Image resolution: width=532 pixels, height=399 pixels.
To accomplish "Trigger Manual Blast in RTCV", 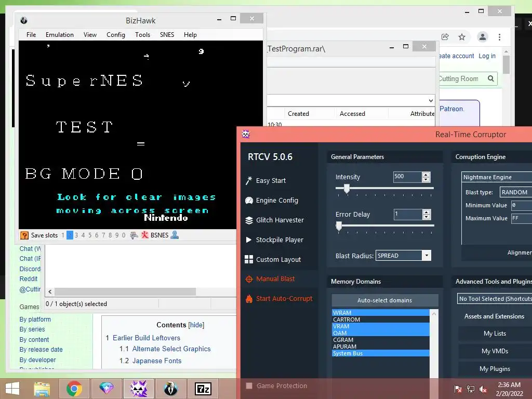I will (270, 279).
